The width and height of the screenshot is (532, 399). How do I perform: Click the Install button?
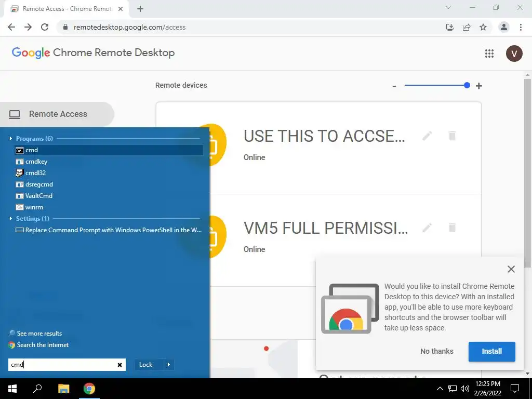(x=491, y=352)
